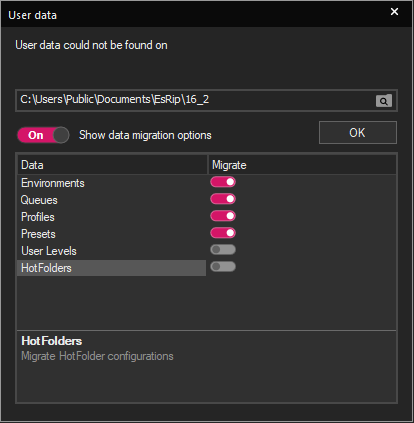
Task: Turn off Show data migration options switch
Action: click(x=43, y=135)
